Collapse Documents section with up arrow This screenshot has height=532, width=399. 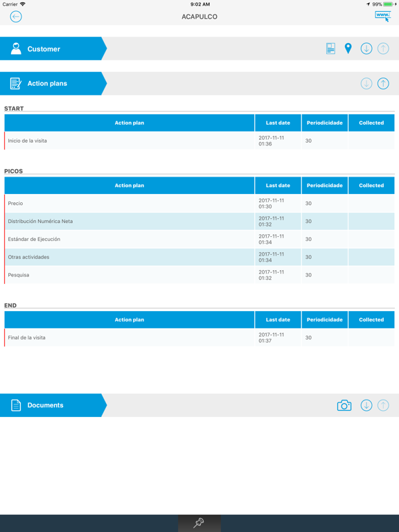click(383, 405)
